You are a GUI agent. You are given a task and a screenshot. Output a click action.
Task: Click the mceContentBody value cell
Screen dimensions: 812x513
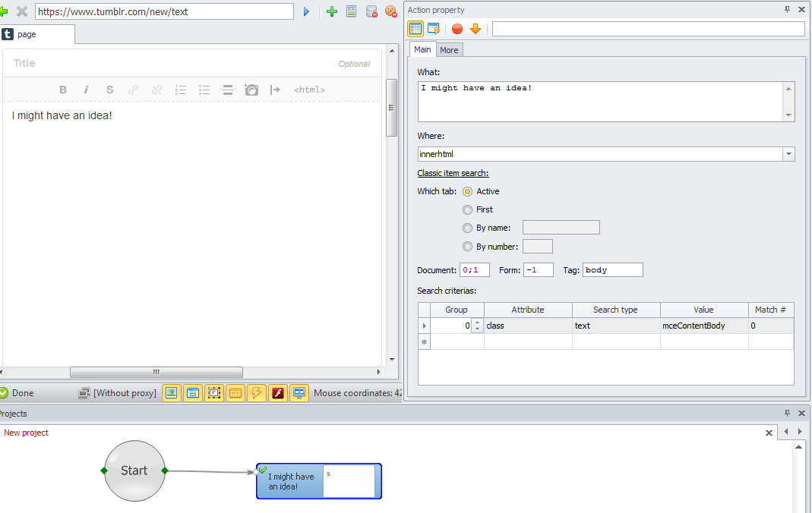click(704, 326)
